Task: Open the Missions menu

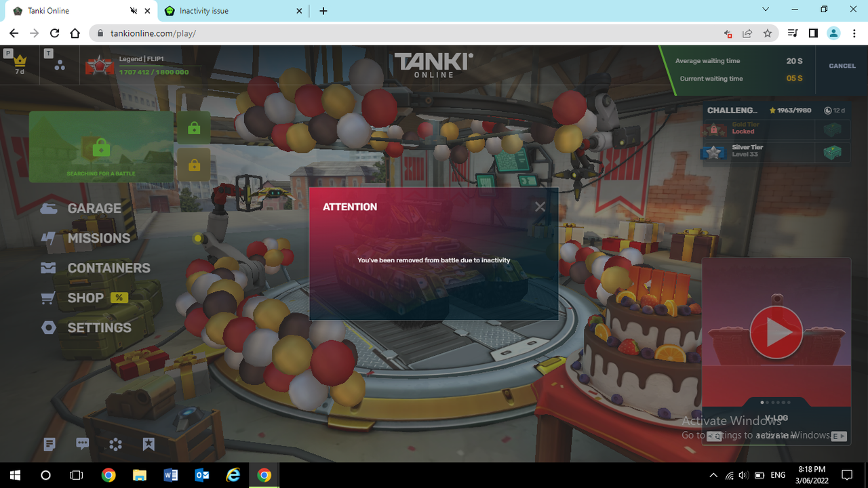Action: [85, 238]
